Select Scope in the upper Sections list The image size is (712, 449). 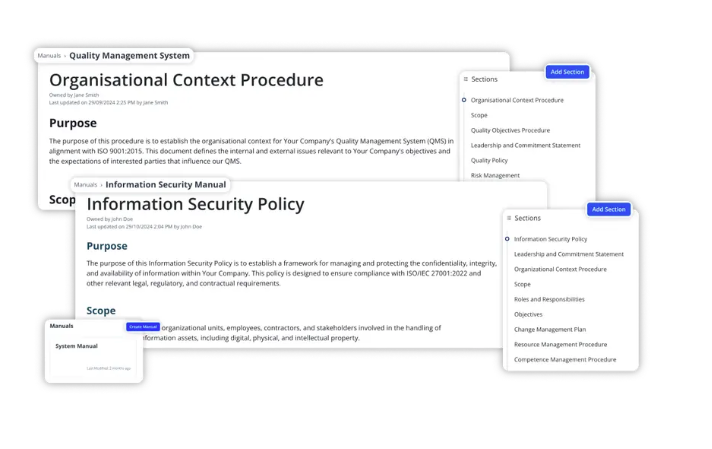coord(479,115)
